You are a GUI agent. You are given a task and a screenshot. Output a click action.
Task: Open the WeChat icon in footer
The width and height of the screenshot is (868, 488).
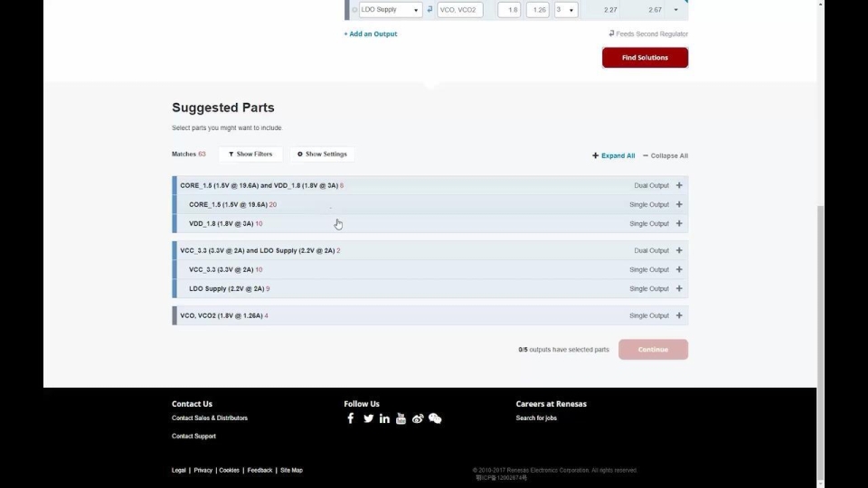click(435, 418)
